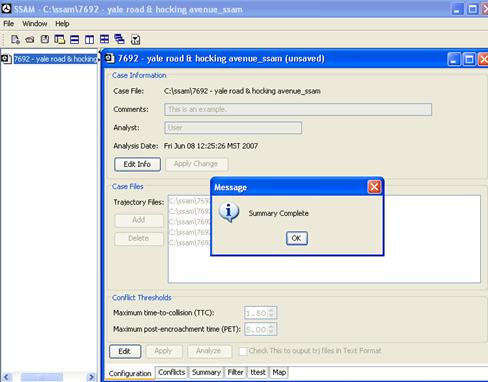
Task: Minimize the inner case window
Action: coord(454,59)
